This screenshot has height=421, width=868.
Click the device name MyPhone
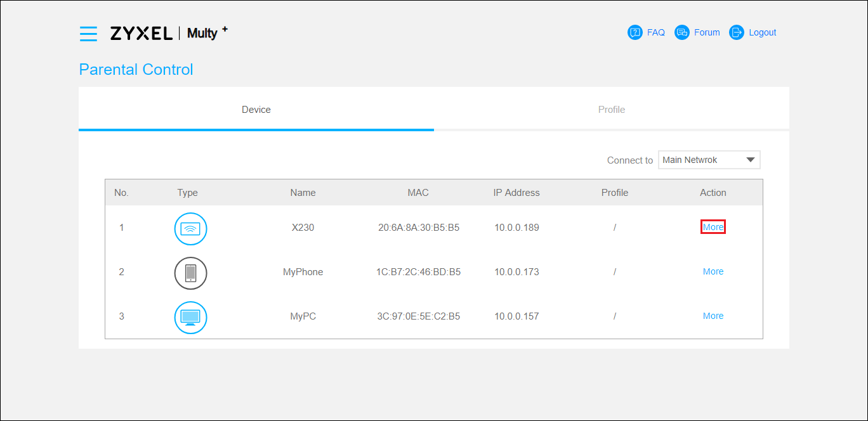coord(303,271)
